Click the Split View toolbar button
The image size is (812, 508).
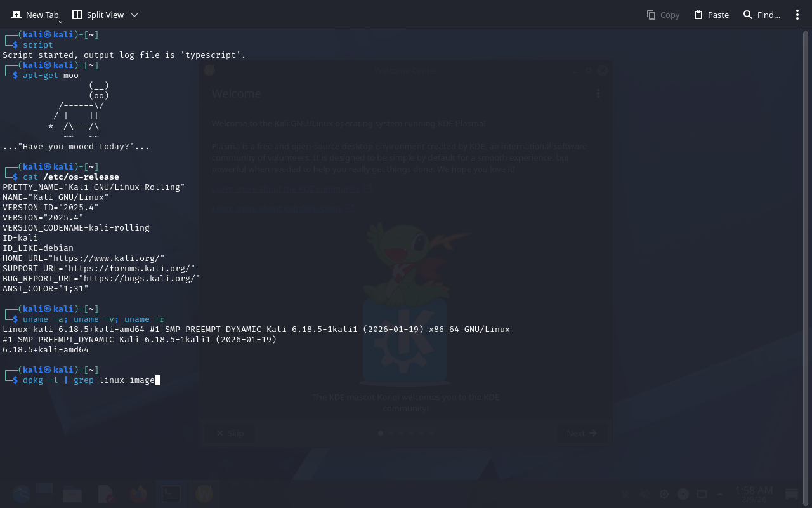click(98, 15)
